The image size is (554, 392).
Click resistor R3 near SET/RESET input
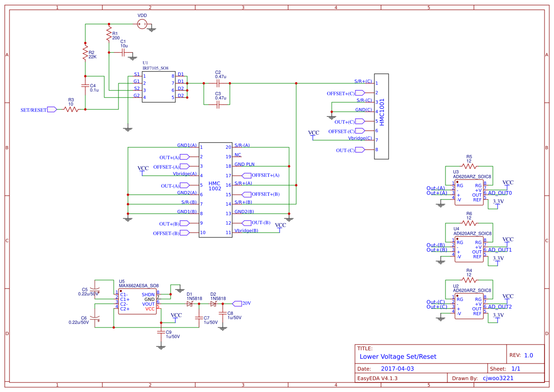(x=71, y=109)
